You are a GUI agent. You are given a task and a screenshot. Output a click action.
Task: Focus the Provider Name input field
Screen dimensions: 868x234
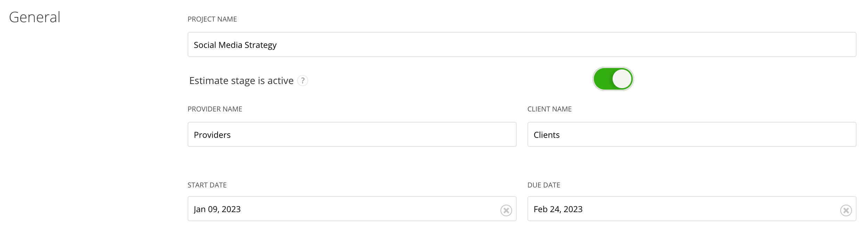coord(352,135)
